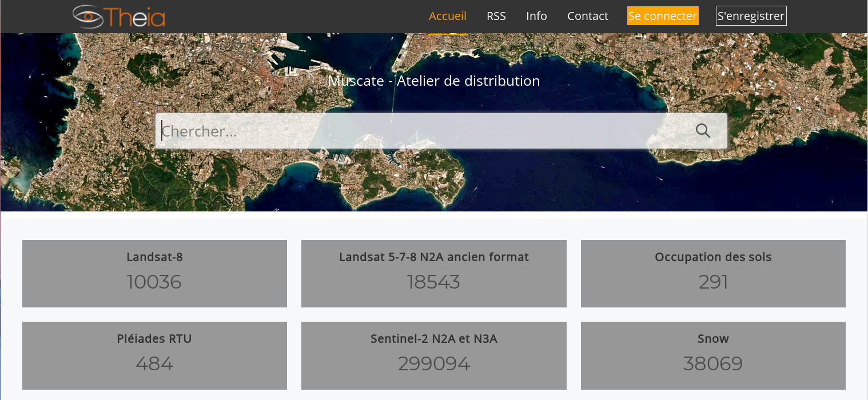
Task: Open the Occupation des sols card
Action: click(713, 274)
